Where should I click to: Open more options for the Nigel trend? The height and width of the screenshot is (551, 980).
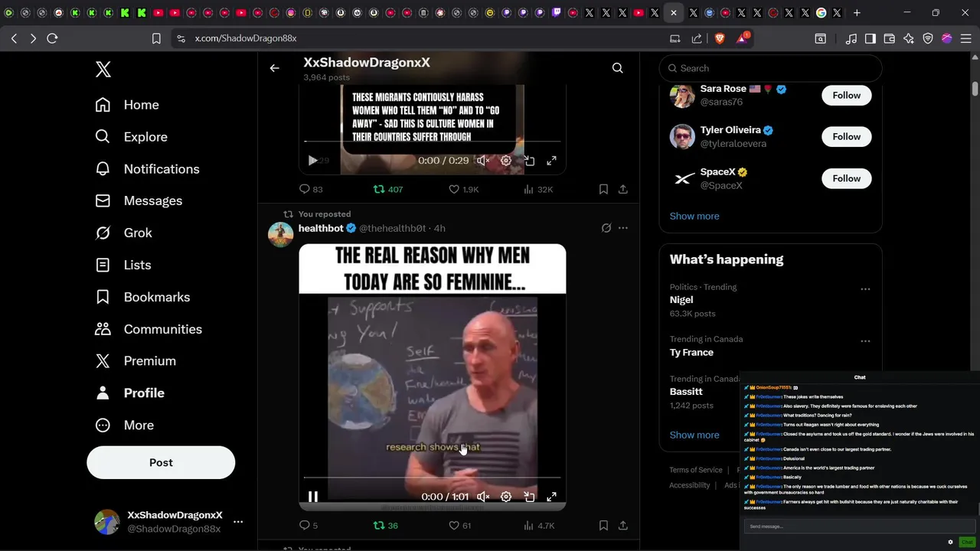865,289
